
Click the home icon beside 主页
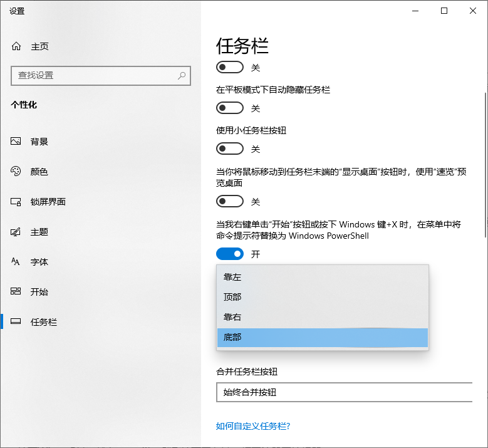16,46
